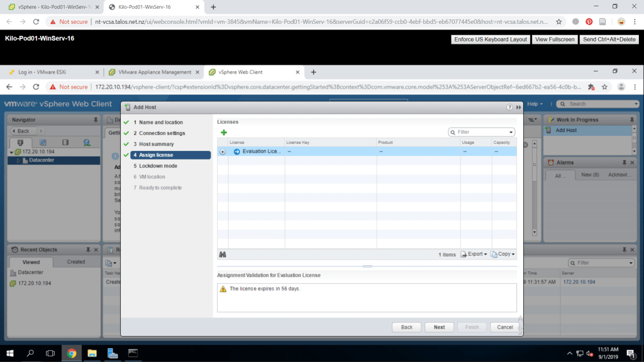This screenshot has height=362, width=644.
Task: Expand the Datacenter tree node
Action: pos(19,160)
